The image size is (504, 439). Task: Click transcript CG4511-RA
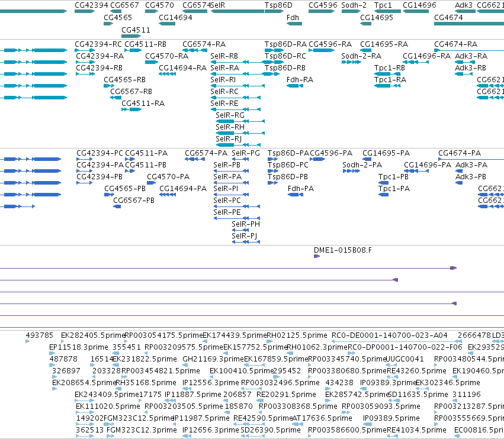pos(143,104)
